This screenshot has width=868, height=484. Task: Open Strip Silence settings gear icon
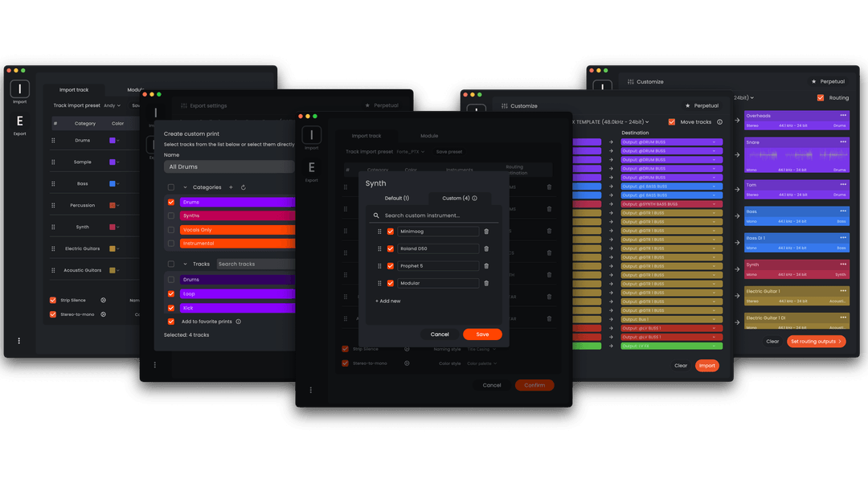407,349
